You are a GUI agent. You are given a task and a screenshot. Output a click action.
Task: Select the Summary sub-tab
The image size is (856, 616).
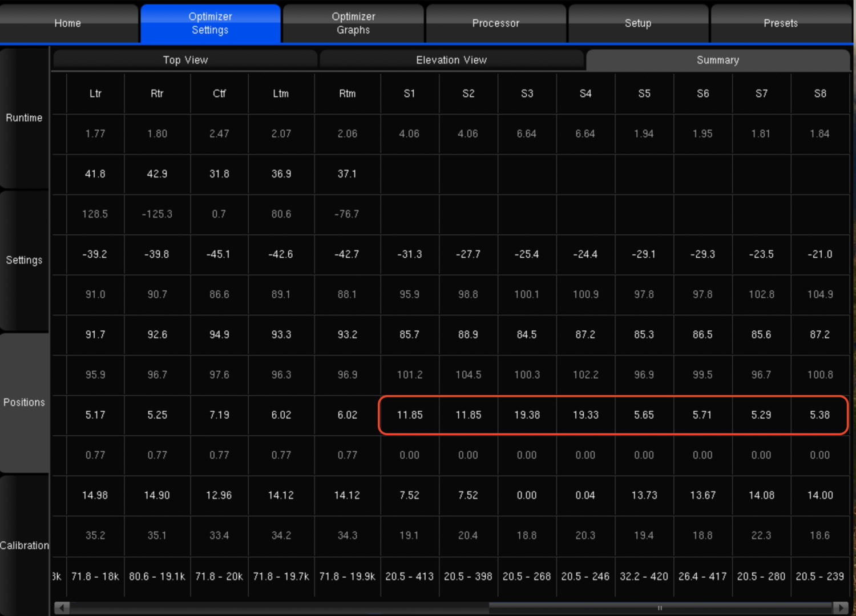point(718,60)
